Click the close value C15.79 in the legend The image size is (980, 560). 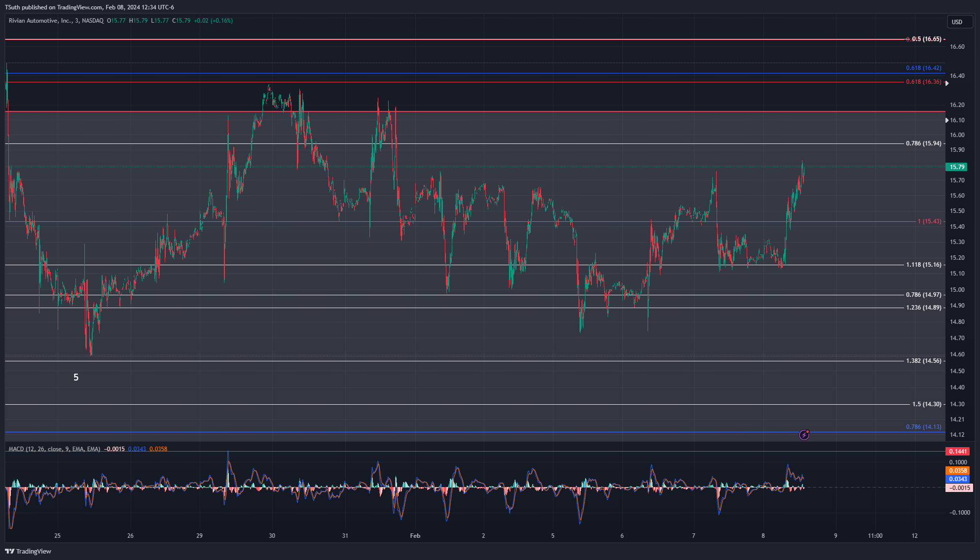[x=181, y=21]
